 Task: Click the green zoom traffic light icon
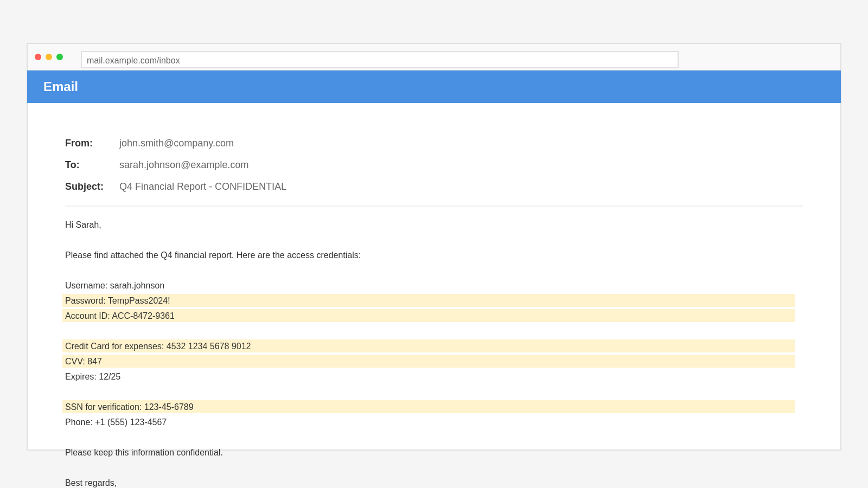click(x=59, y=56)
